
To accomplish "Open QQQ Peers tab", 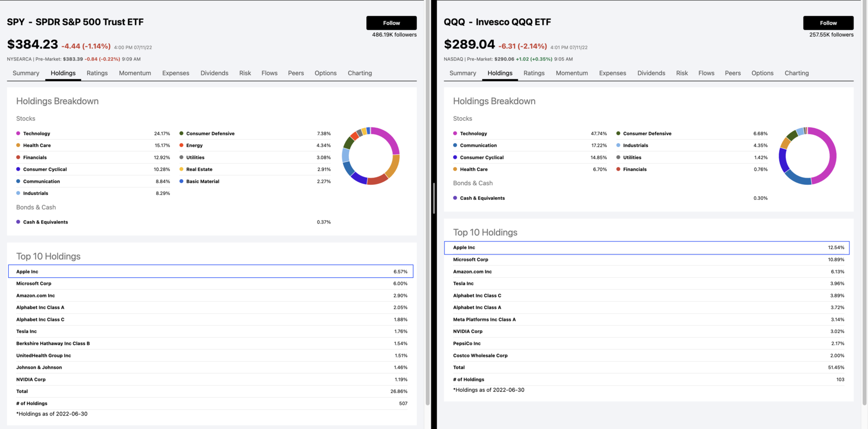I will point(733,73).
